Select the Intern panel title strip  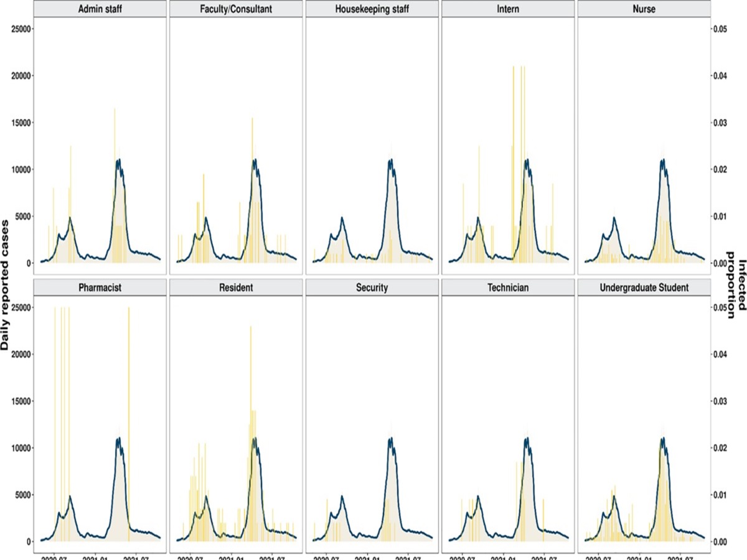tap(508, 9)
